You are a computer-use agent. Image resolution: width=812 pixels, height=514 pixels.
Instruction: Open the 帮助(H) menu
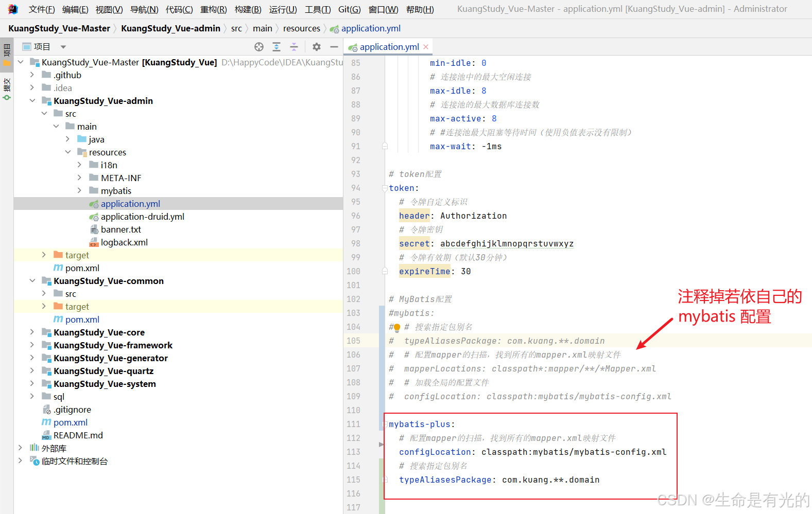(x=420, y=9)
